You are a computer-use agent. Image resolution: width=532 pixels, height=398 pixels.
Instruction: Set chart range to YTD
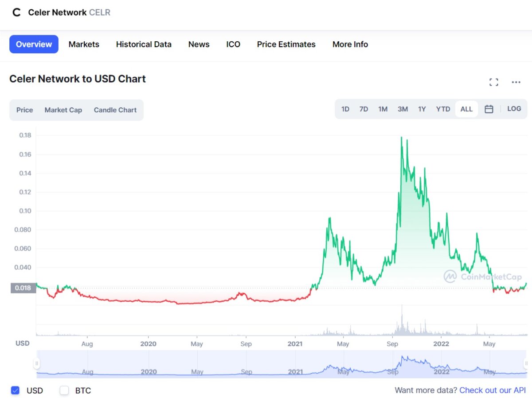pyautogui.click(x=443, y=109)
